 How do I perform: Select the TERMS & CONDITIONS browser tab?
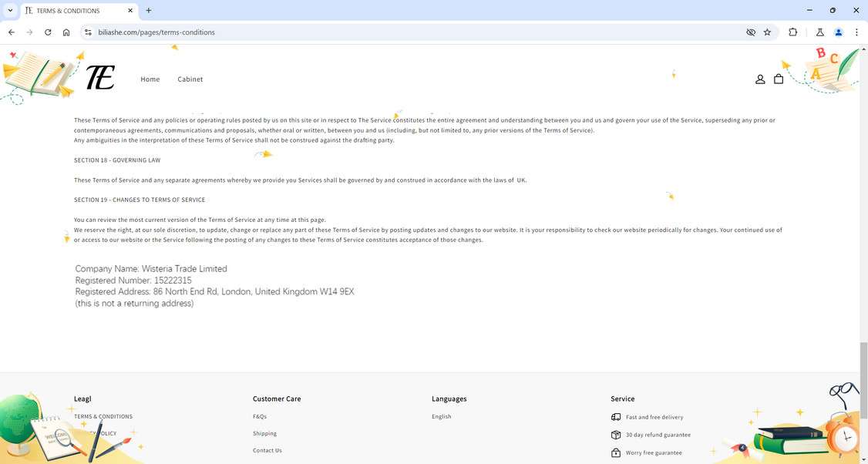(79, 11)
